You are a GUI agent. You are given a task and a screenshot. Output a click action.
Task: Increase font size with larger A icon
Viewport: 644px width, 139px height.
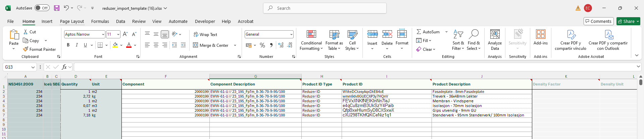click(x=125, y=34)
